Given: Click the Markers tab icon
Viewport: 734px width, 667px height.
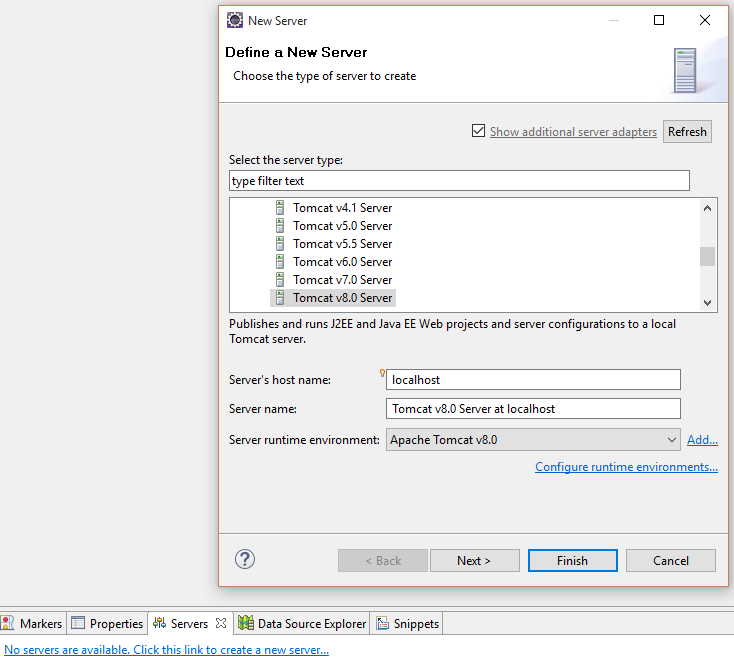Looking at the screenshot, I should (x=7, y=623).
